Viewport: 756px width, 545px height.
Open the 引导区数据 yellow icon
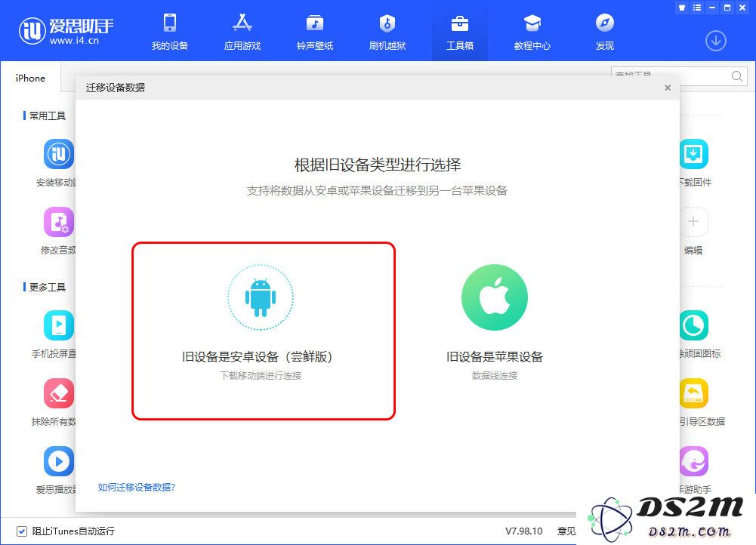coord(694,393)
